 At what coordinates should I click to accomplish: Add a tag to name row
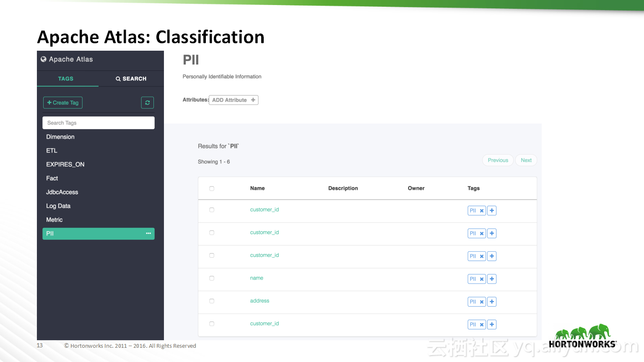click(492, 279)
